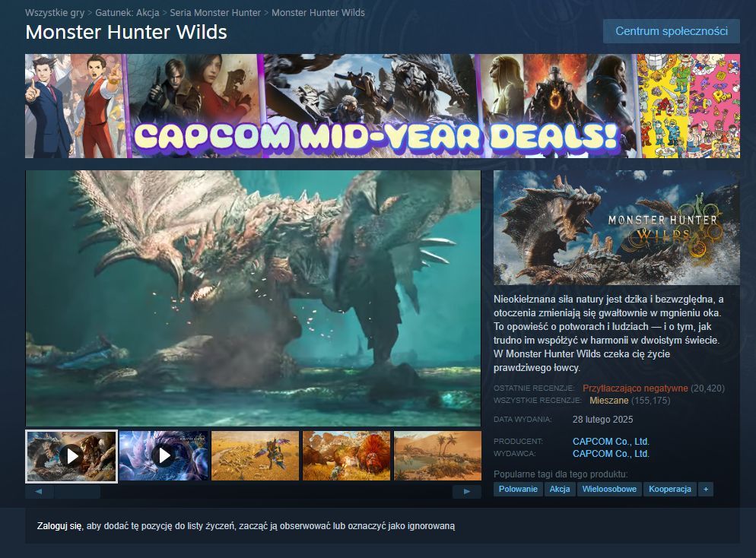
Task: Open Seria Monster Hunter breadcrumb link
Action: coord(215,12)
